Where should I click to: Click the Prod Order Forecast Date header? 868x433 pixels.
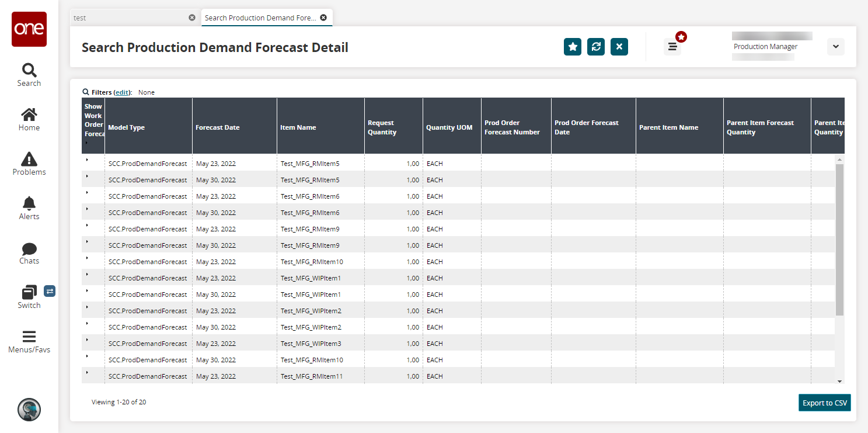(x=594, y=126)
